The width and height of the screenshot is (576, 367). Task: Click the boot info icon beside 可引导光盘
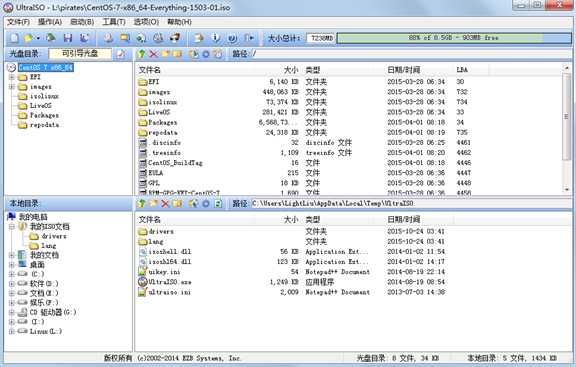tap(120, 54)
